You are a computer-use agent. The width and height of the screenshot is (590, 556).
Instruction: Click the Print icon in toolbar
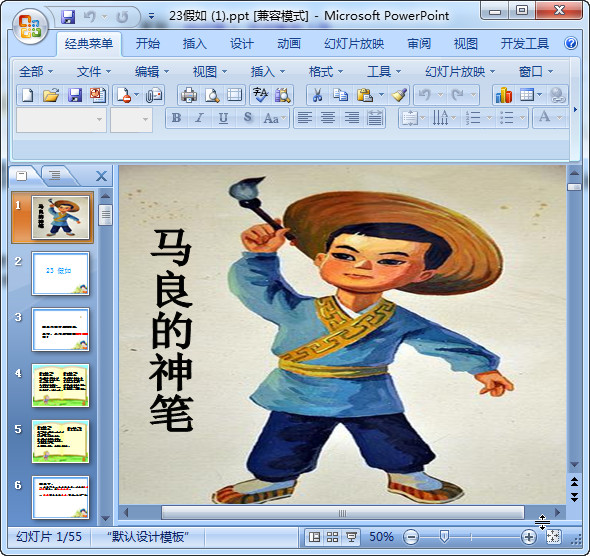point(189,95)
